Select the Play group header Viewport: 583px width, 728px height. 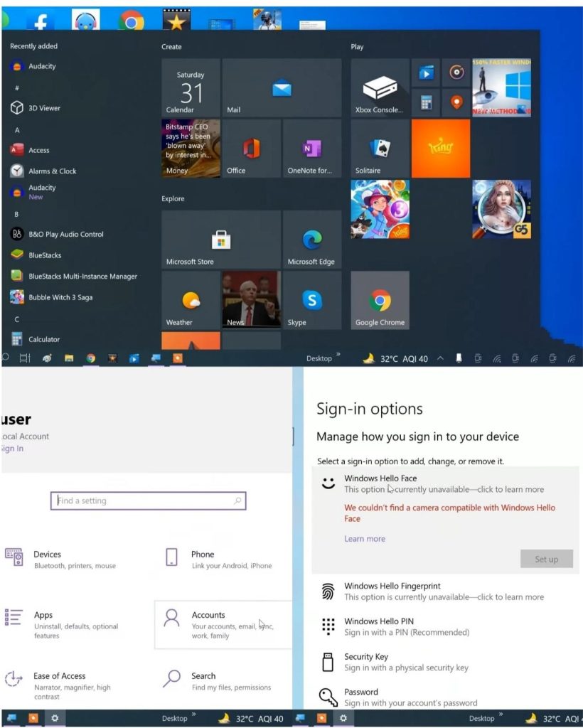pos(358,47)
